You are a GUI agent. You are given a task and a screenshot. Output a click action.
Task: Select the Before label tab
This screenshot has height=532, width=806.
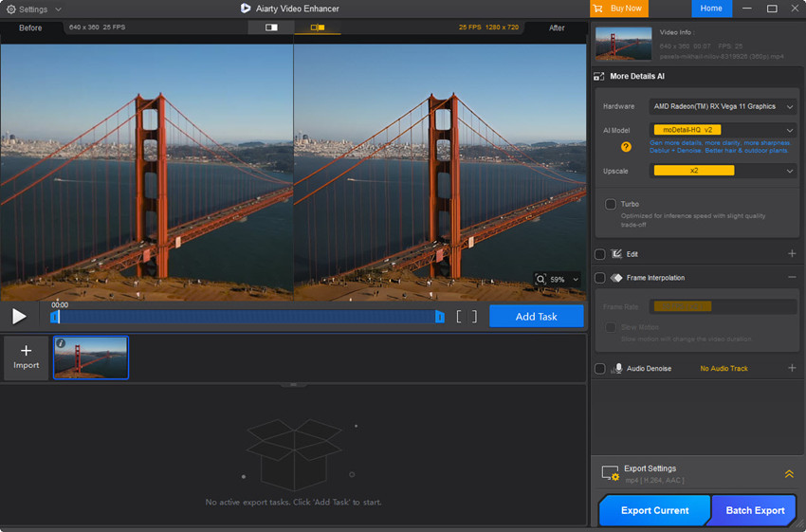(30, 28)
